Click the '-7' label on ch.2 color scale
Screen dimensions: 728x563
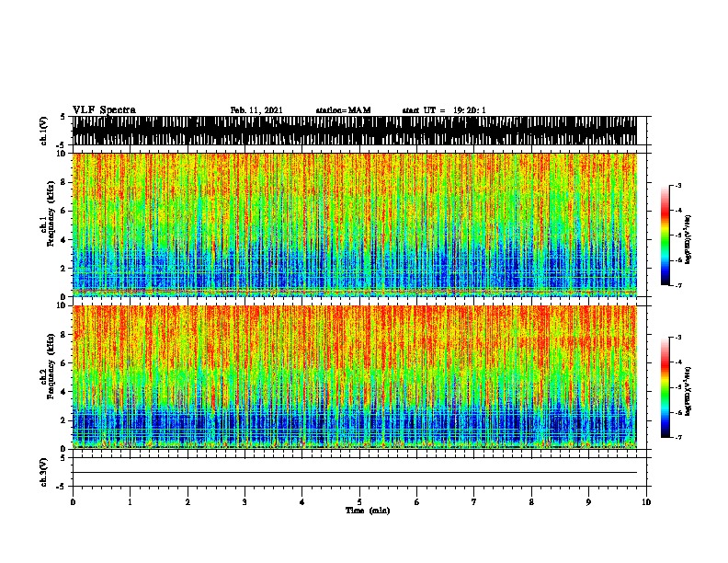coord(678,437)
